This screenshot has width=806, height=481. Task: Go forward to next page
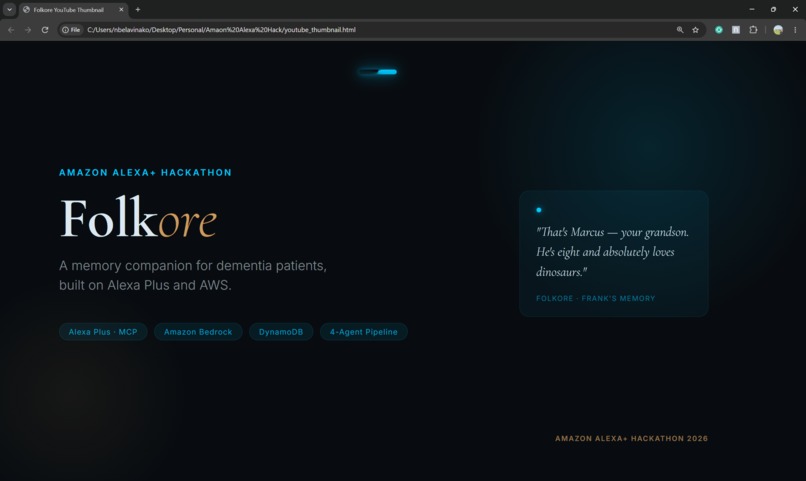(x=28, y=30)
